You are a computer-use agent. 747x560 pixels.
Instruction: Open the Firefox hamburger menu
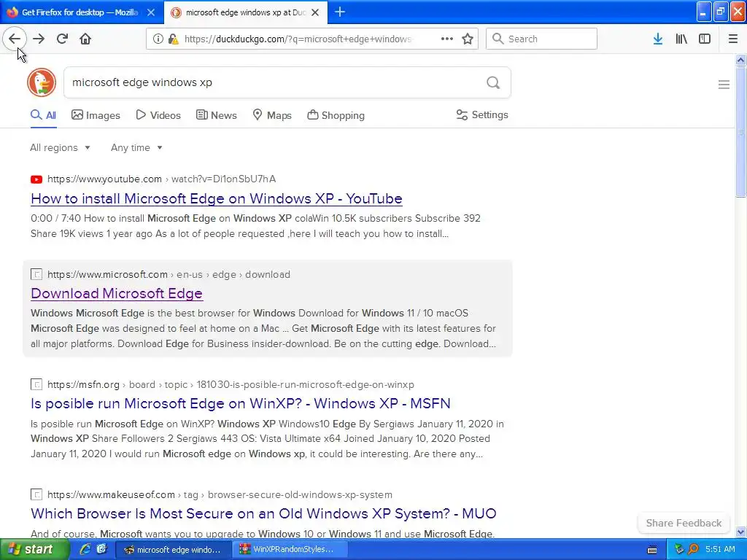(733, 39)
